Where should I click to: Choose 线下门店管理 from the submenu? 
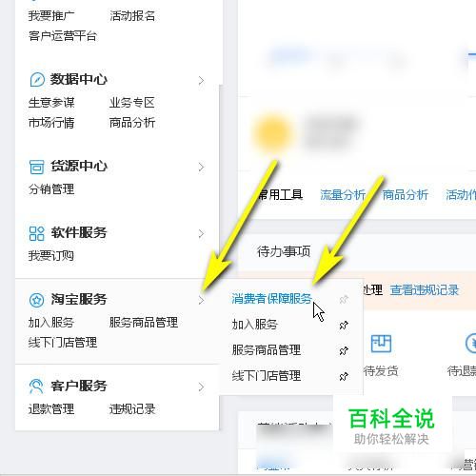click(x=267, y=376)
